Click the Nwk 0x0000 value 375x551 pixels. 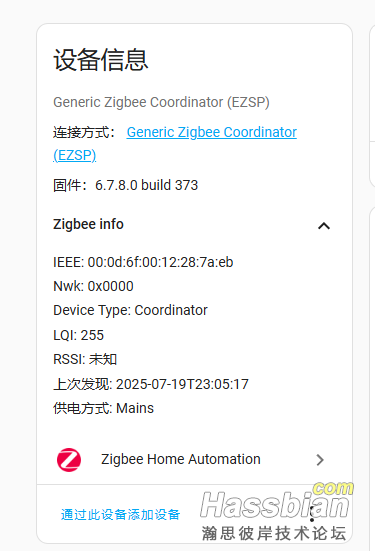110,286
